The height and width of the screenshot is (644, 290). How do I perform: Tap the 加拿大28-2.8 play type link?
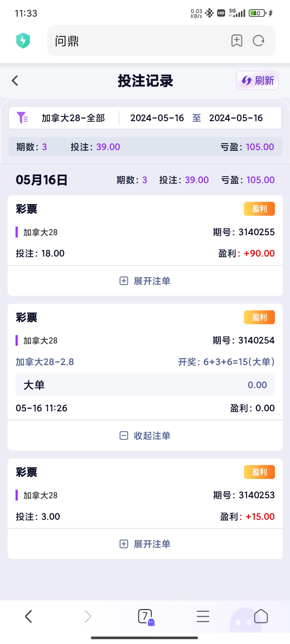[45, 362]
